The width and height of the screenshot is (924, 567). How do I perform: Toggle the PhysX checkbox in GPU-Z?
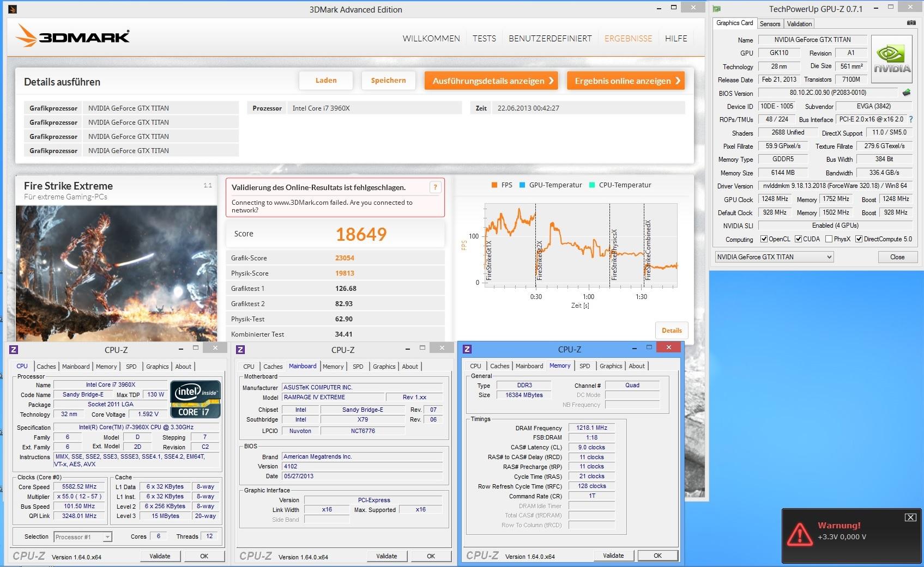point(829,239)
